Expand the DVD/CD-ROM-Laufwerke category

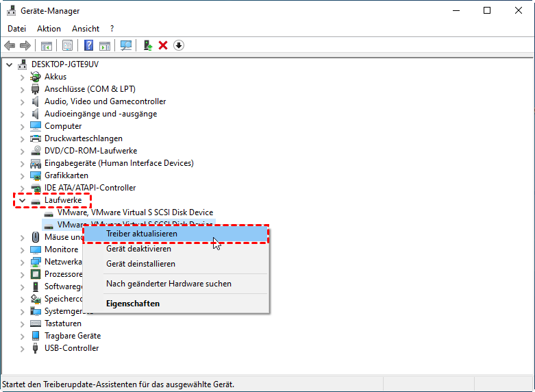[22, 151]
